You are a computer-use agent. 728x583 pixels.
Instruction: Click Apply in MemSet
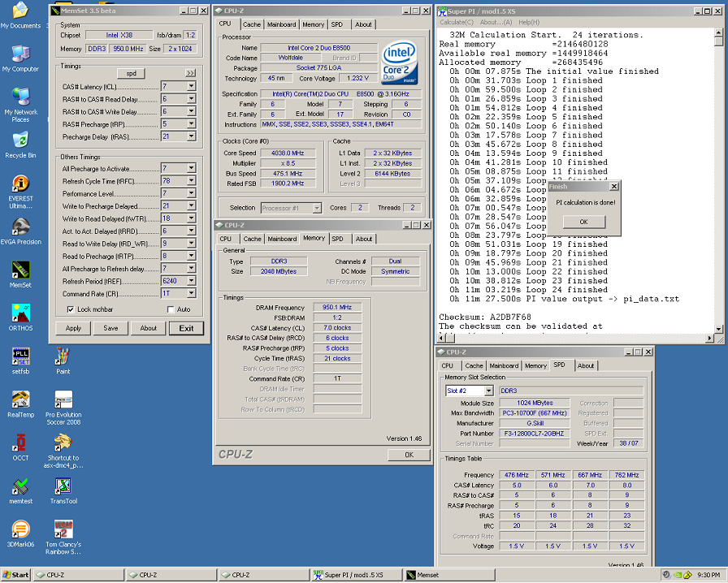[x=73, y=328]
